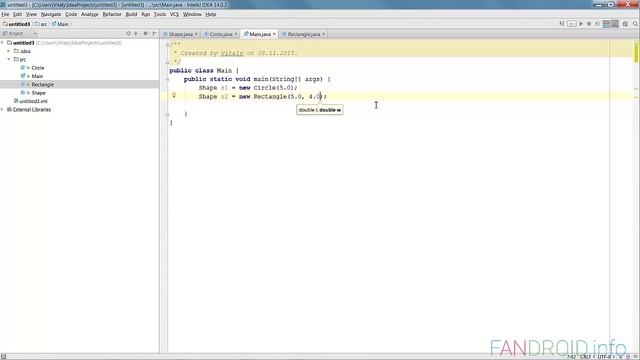Click the Circle(5.0) constructor call
This screenshot has height=360, width=640.
coord(273,88)
